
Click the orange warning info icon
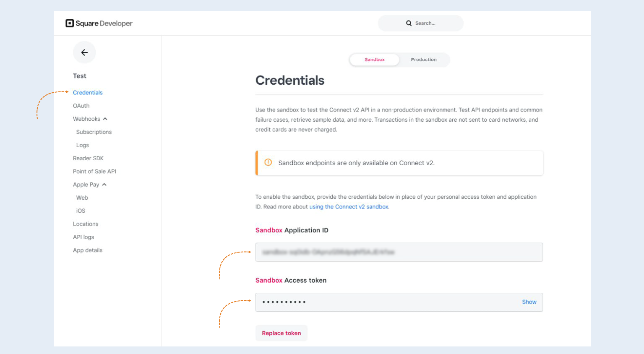pyautogui.click(x=268, y=163)
